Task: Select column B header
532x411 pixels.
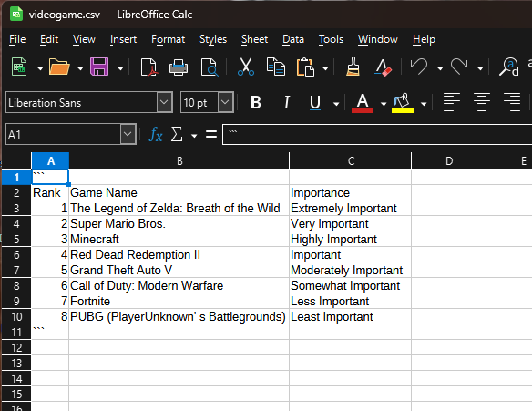Action: click(x=179, y=160)
